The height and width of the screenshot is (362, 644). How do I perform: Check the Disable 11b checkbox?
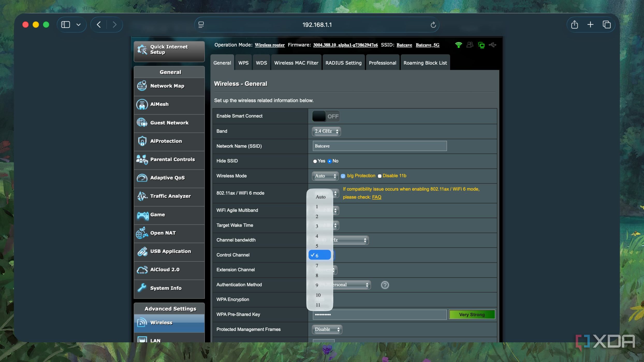point(379,176)
